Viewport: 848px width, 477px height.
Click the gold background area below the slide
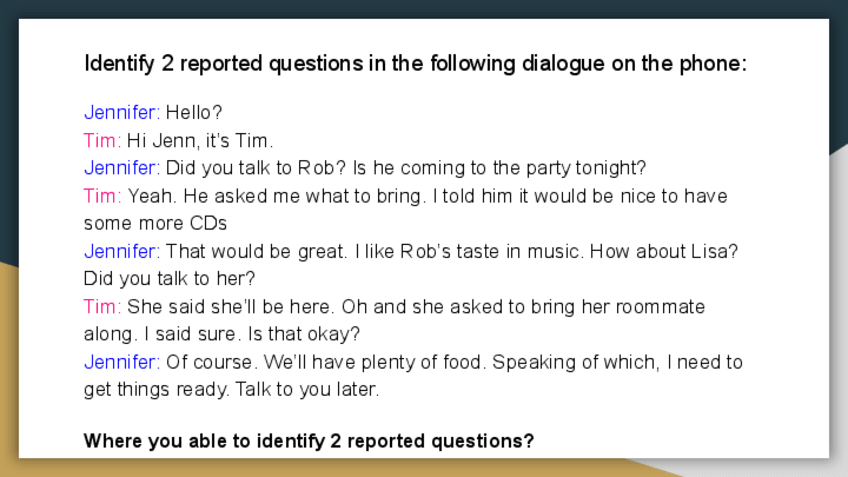point(300,468)
